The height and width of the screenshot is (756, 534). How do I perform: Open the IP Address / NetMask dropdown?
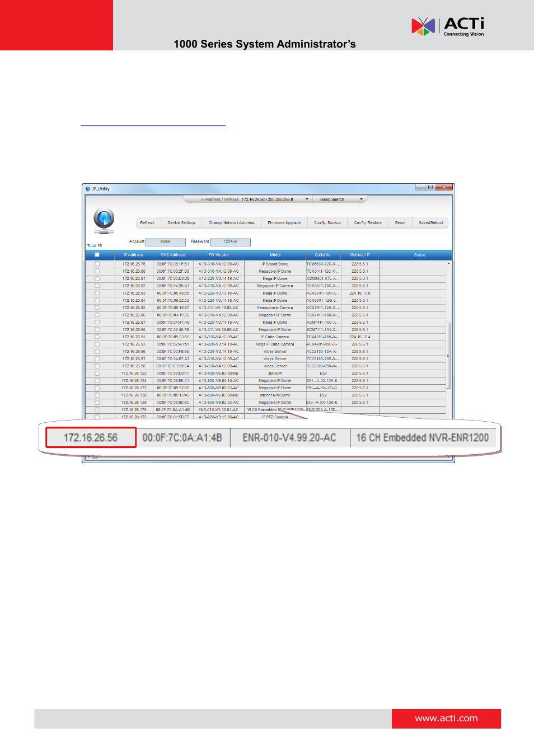[x=307, y=199]
